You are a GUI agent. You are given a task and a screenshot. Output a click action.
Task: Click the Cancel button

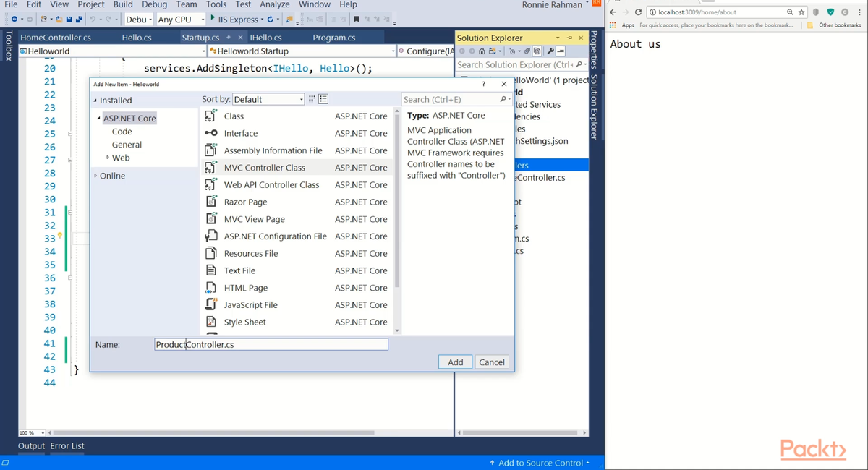492,362
